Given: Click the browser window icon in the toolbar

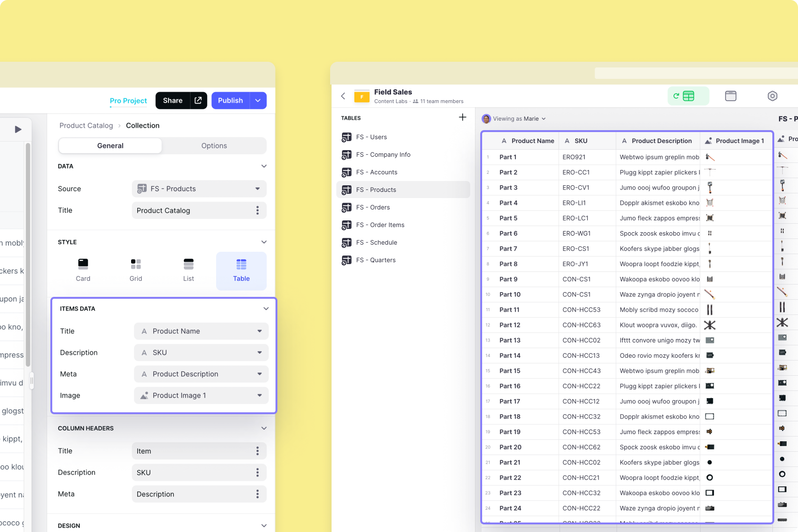Looking at the screenshot, I should click(x=731, y=95).
